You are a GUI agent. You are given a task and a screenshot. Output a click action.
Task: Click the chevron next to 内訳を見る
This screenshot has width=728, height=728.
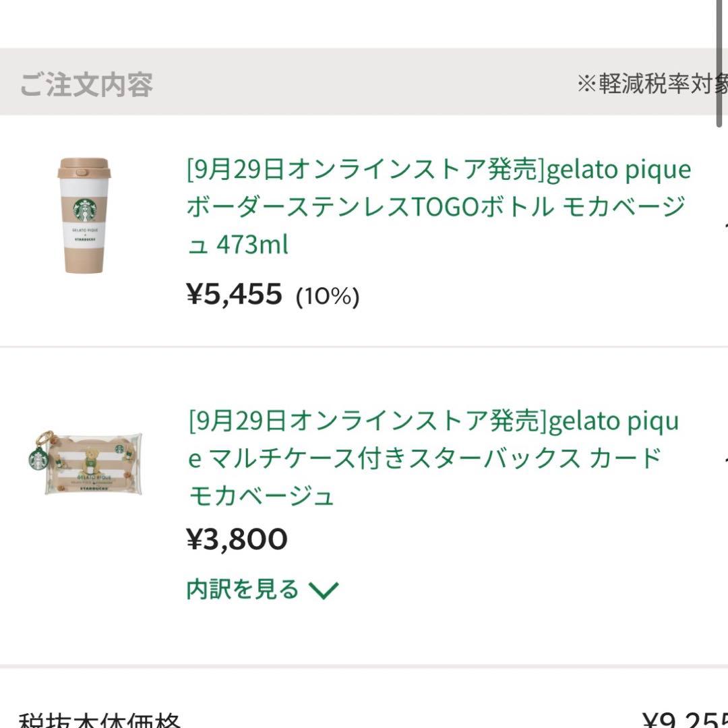(324, 588)
